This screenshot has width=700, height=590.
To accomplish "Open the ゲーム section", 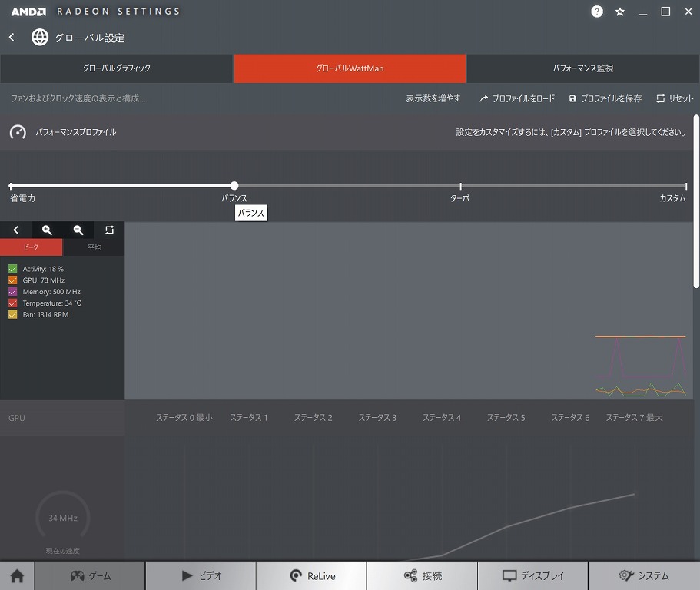I will (90, 575).
